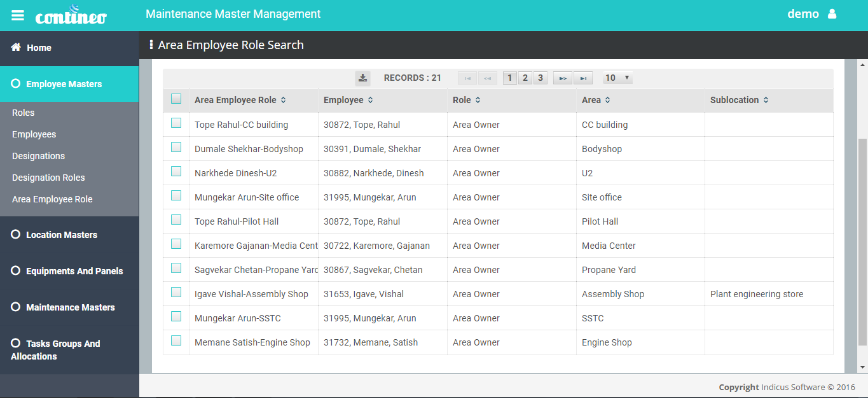Open the demo user profile icon
This screenshot has height=399, width=868.
pyautogui.click(x=832, y=14)
